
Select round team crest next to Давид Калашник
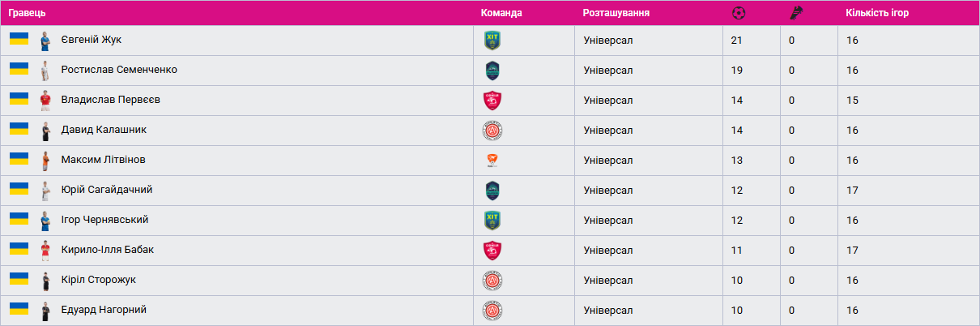pos(492,131)
